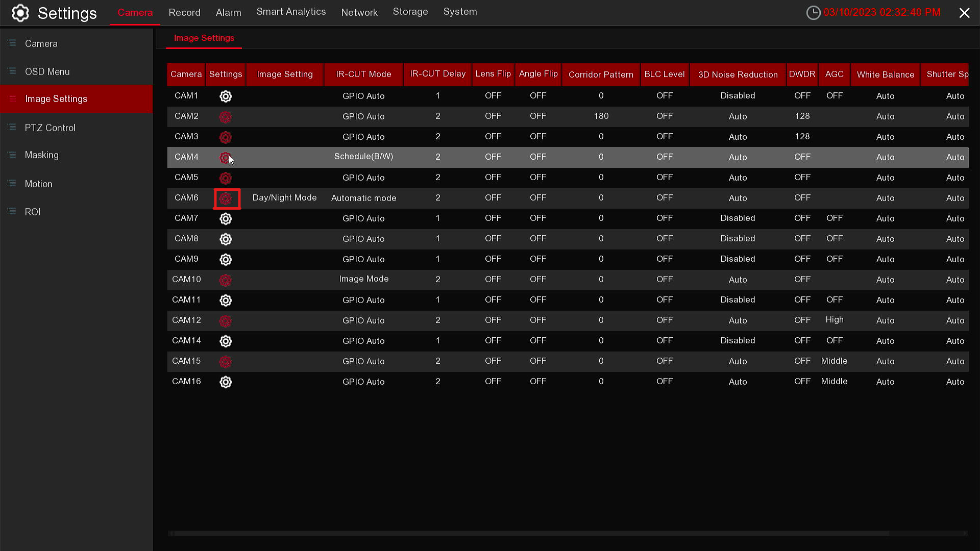
Task: Open the Masking sidebar item
Action: click(41, 155)
